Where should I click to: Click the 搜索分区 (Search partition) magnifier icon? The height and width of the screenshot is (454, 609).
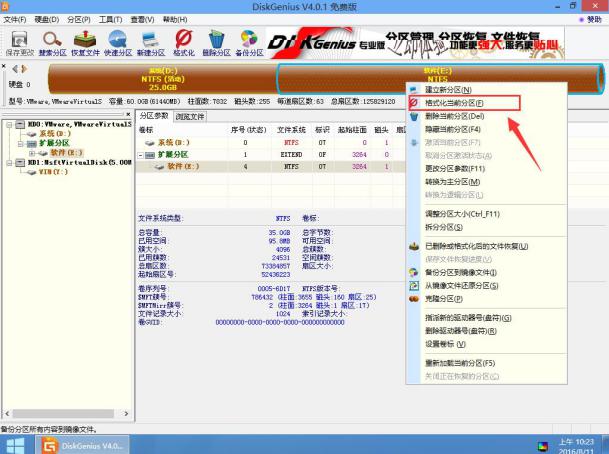click(52, 43)
